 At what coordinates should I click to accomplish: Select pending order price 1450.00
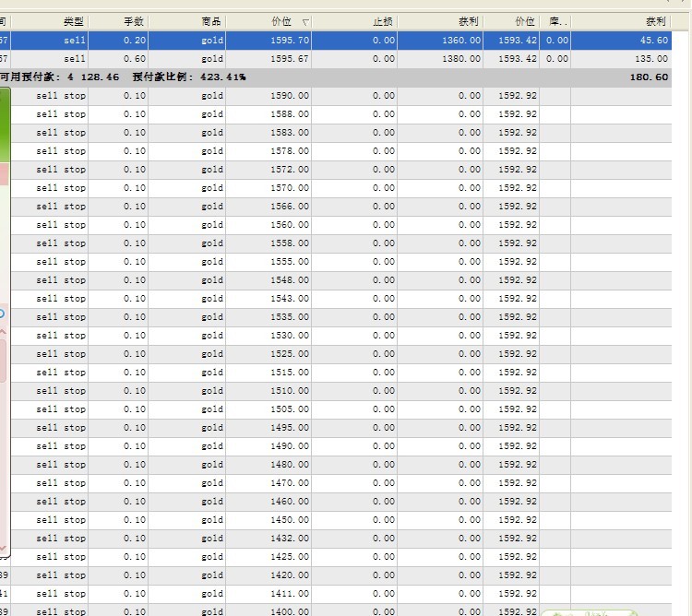290,520
